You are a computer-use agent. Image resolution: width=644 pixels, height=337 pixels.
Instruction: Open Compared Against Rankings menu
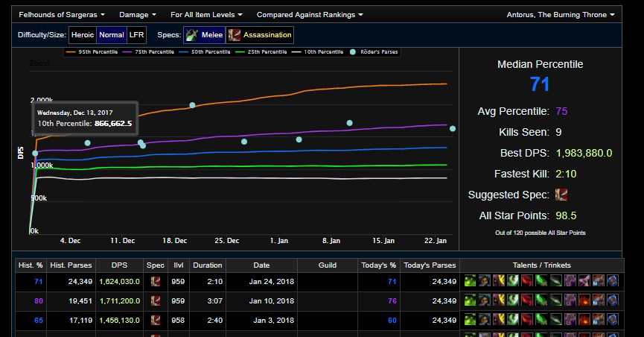[x=310, y=14]
